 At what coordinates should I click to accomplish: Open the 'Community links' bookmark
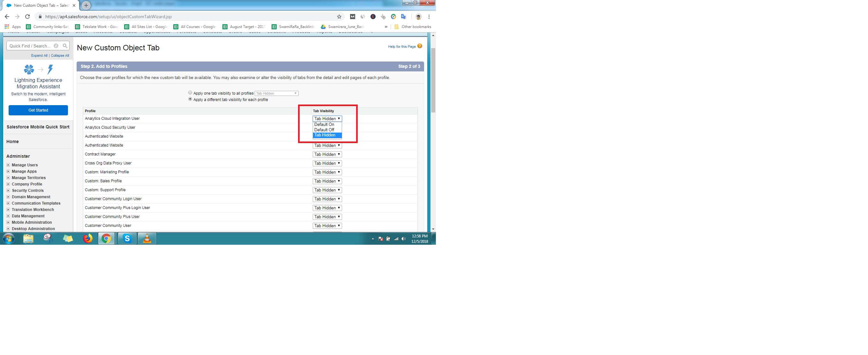(x=48, y=26)
